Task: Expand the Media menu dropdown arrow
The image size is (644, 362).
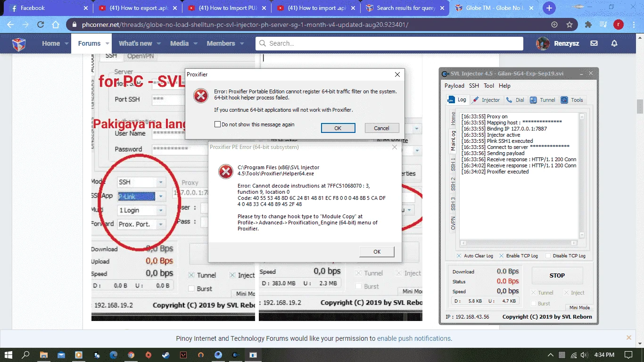Action: pyautogui.click(x=195, y=43)
